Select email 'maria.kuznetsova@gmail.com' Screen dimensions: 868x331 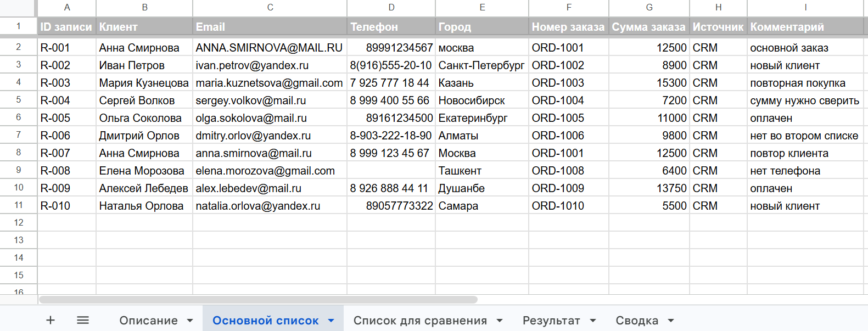click(270, 83)
